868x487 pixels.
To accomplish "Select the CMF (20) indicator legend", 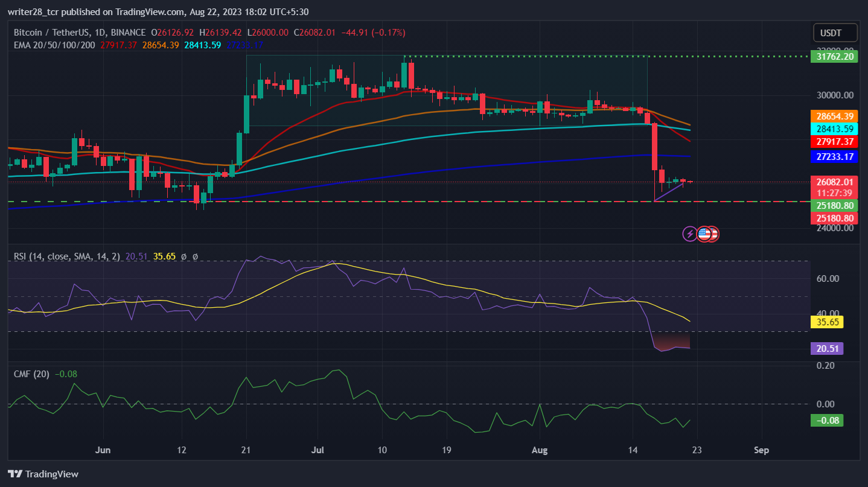I will click(x=31, y=374).
